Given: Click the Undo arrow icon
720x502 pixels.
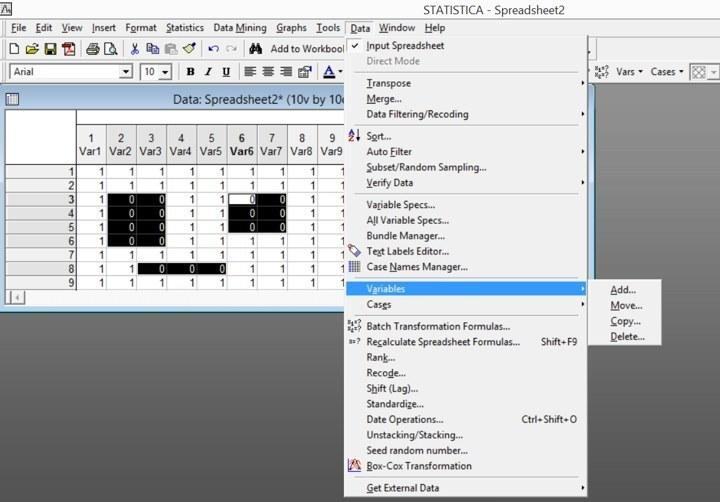Looking at the screenshot, I should [x=213, y=49].
